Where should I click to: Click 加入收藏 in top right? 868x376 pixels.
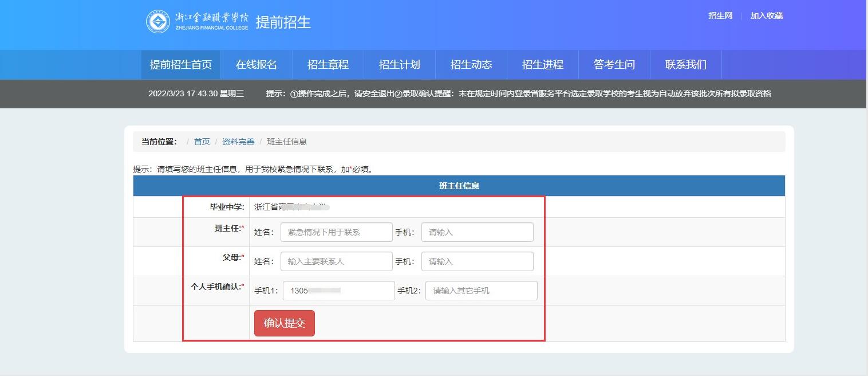pos(766,16)
